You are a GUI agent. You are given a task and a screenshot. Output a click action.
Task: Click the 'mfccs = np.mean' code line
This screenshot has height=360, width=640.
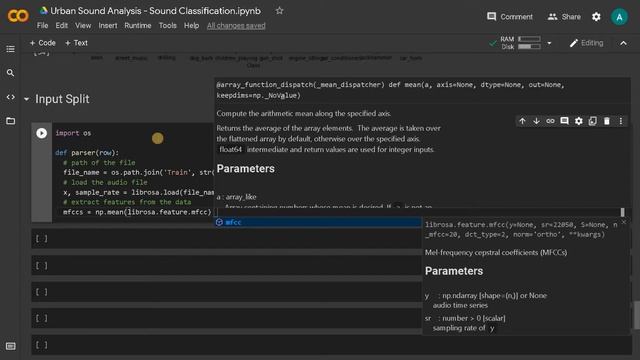click(x=137, y=212)
